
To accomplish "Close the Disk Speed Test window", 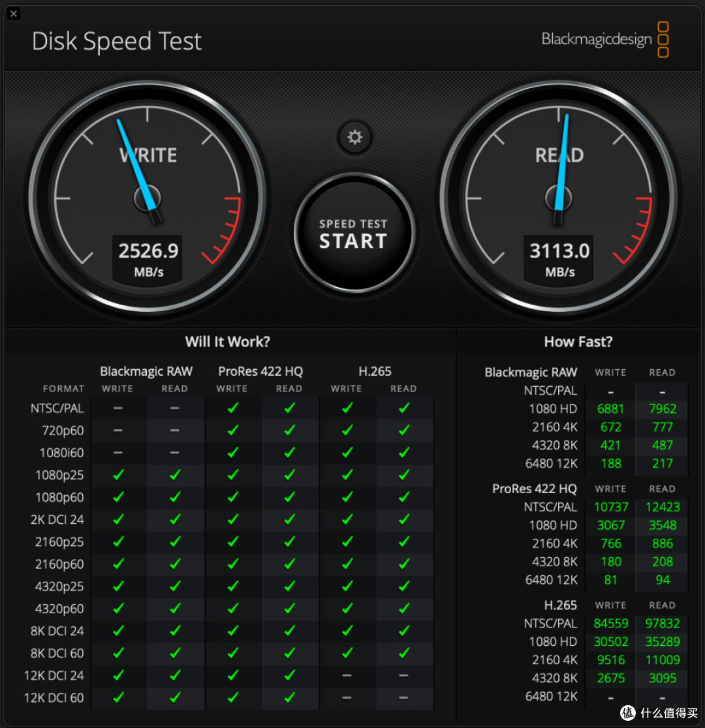I will 14,14.
